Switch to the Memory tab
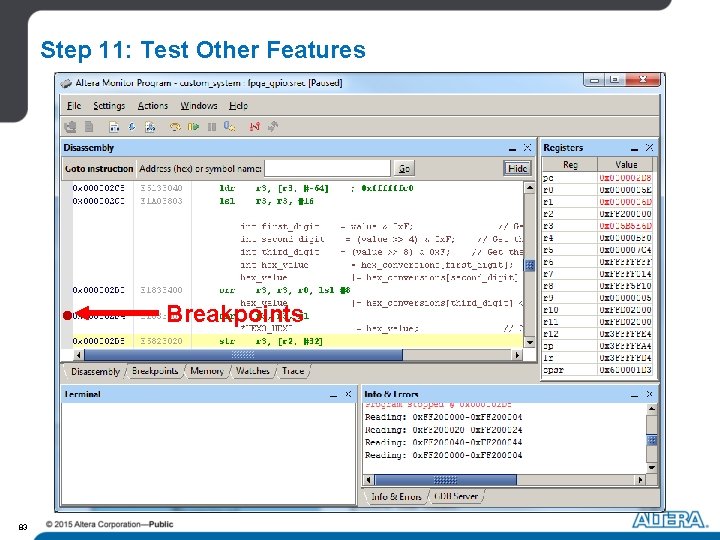This screenshot has height=540, width=720. click(207, 371)
